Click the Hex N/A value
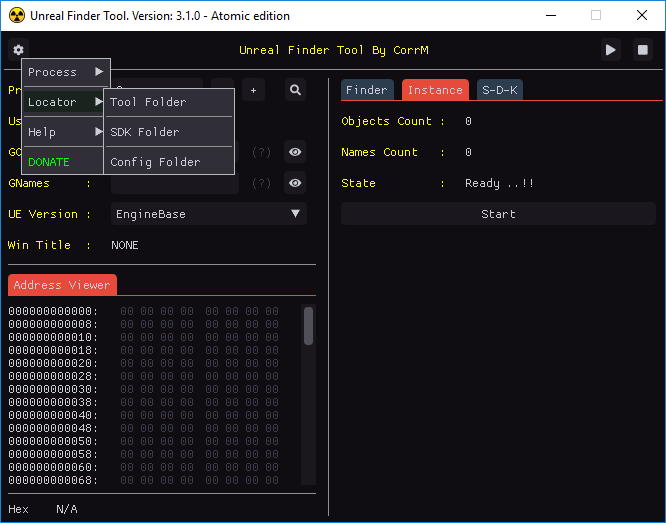The width and height of the screenshot is (666, 523). [x=67, y=509]
